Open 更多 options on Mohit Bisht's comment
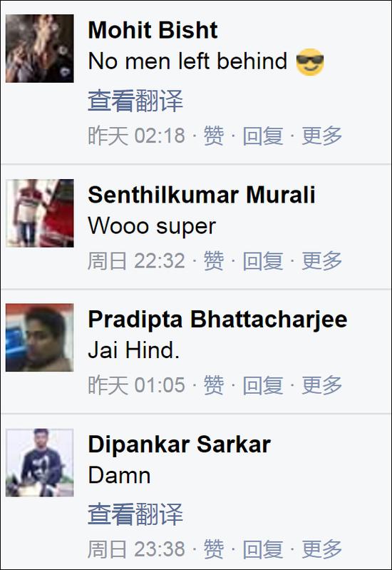Screen dimensions: 392x570 tap(322, 136)
